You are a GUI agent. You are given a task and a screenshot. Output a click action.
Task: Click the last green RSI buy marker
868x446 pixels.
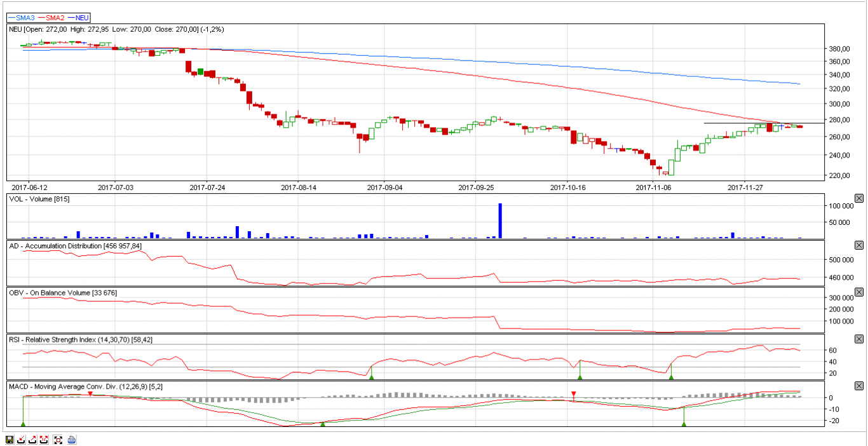click(671, 377)
